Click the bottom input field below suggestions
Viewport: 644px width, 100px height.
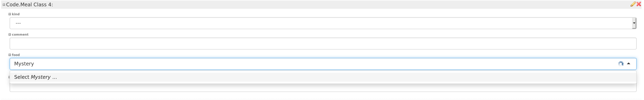point(323,88)
